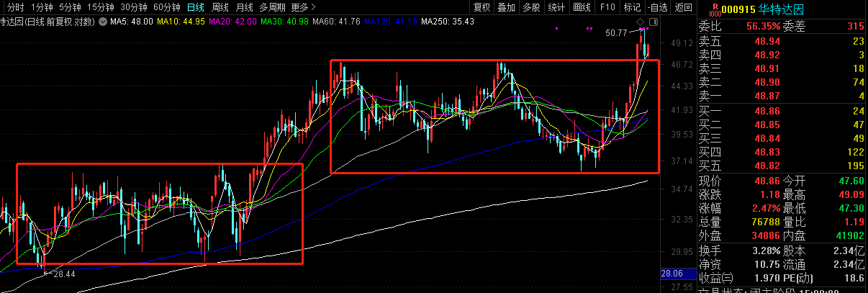Click the 现价 value 48.86
The width and height of the screenshot is (868, 293).
point(766,181)
